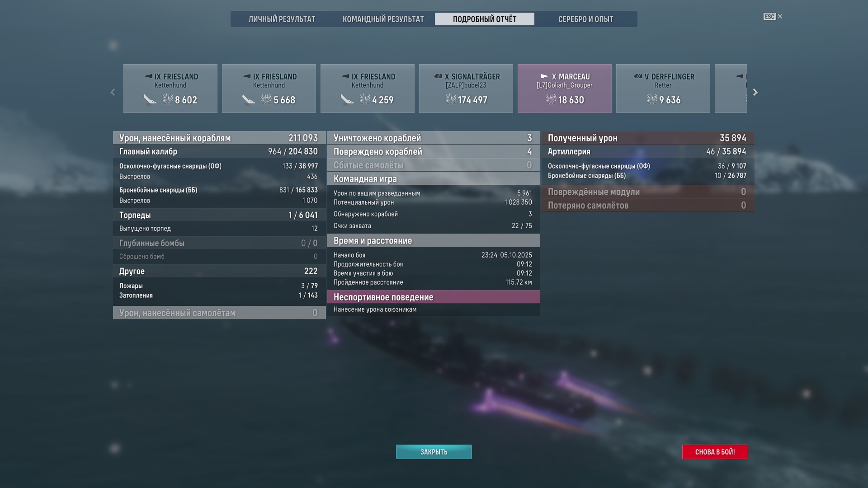Switch to the Командный результат tab
Screen dimensions: 868x488
pos(383,19)
